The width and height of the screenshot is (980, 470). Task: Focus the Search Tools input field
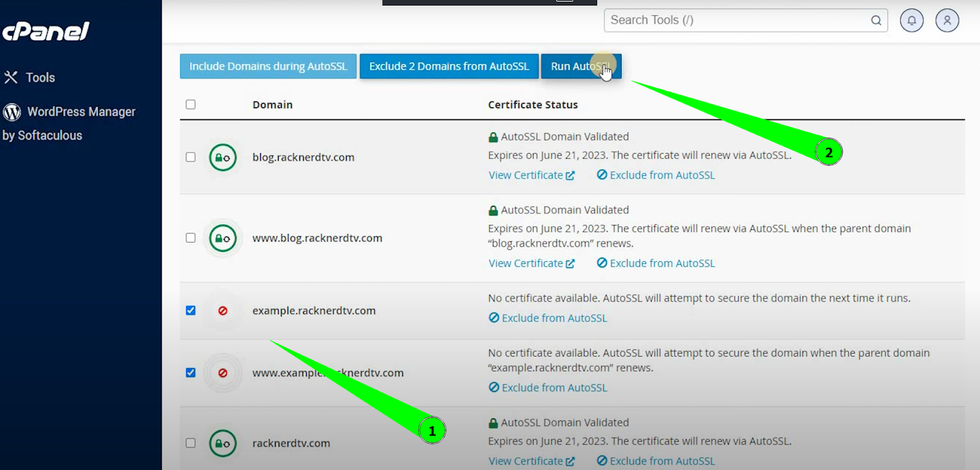point(745,20)
